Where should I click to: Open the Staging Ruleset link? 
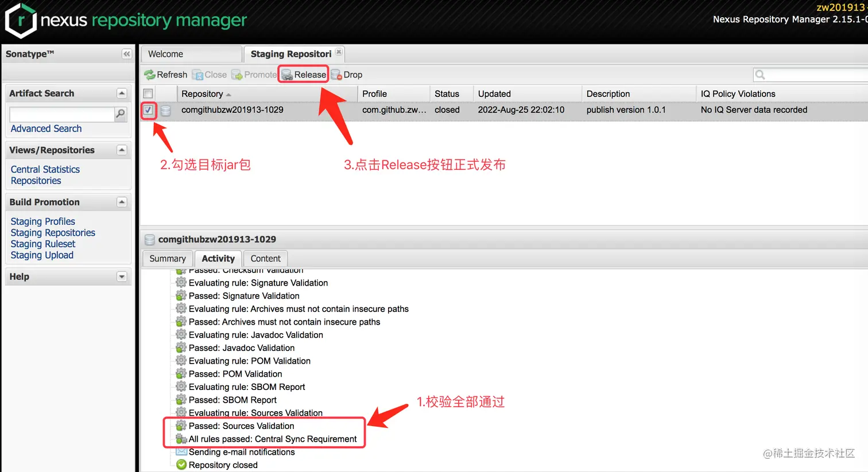coord(43,244)
